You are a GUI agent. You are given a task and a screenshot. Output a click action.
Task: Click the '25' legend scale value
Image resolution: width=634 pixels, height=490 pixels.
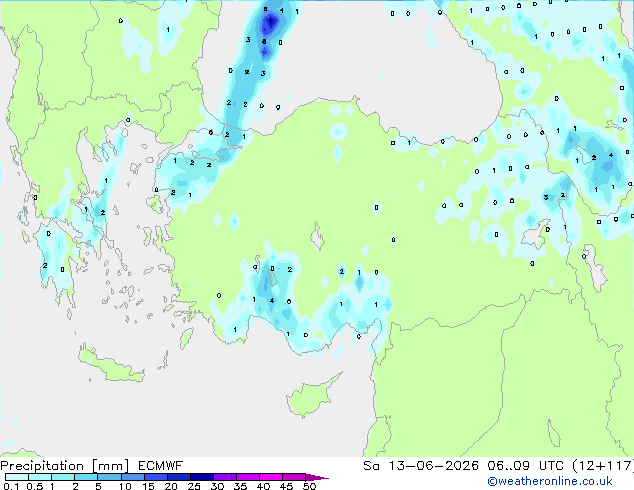point(194,486)
